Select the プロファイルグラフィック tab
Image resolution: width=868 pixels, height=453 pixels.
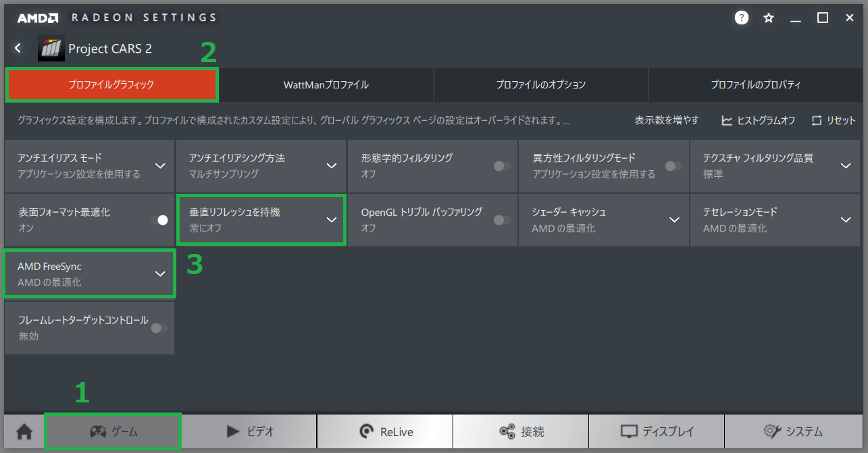(111, 85)
